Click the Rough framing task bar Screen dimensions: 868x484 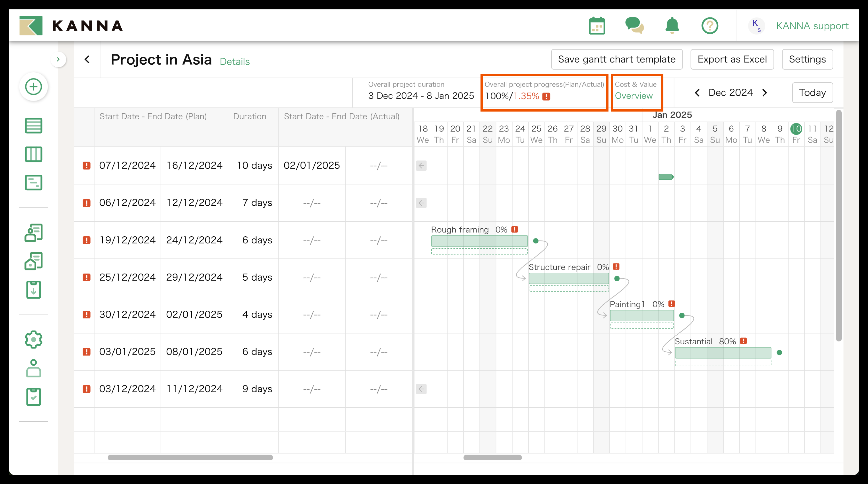tap(479, 241)
